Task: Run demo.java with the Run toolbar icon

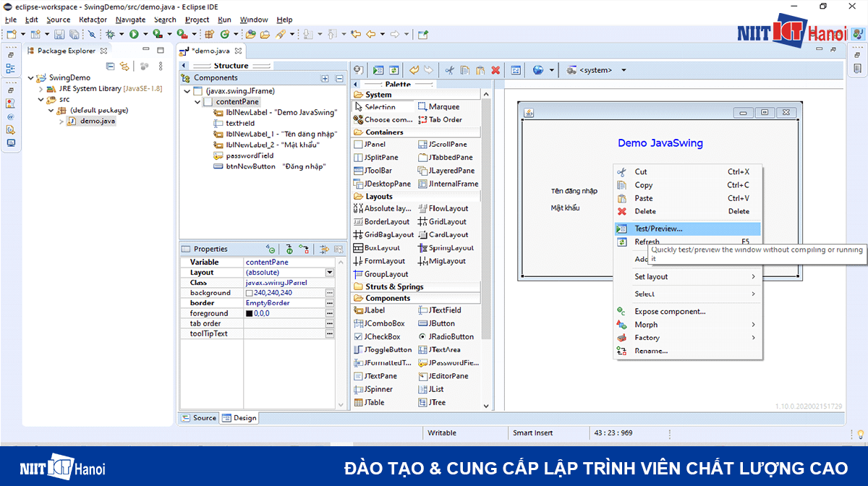Action: [134, 33]
